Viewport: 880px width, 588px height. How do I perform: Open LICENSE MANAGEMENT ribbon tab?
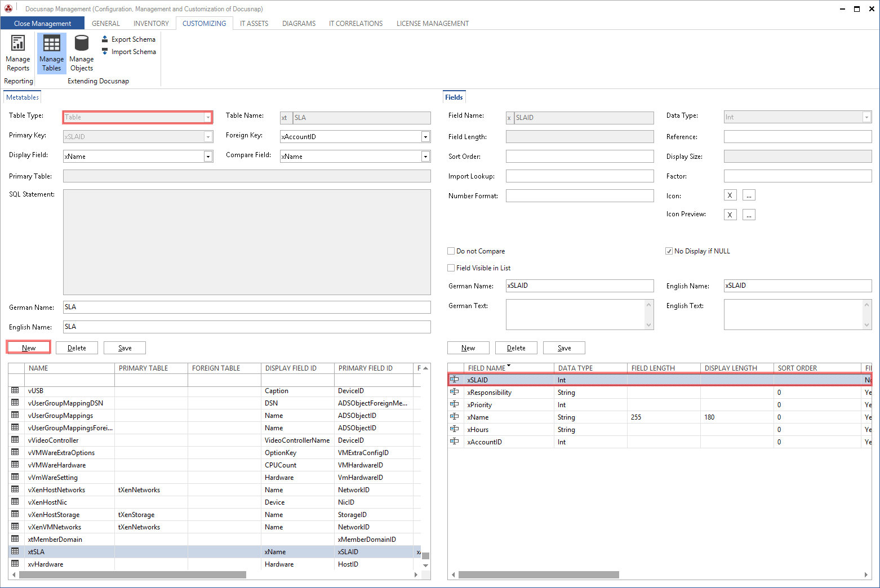pos(433,24)
